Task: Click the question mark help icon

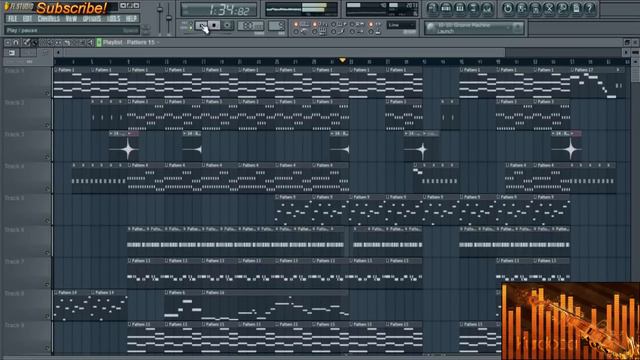Action: click(589, 9)
